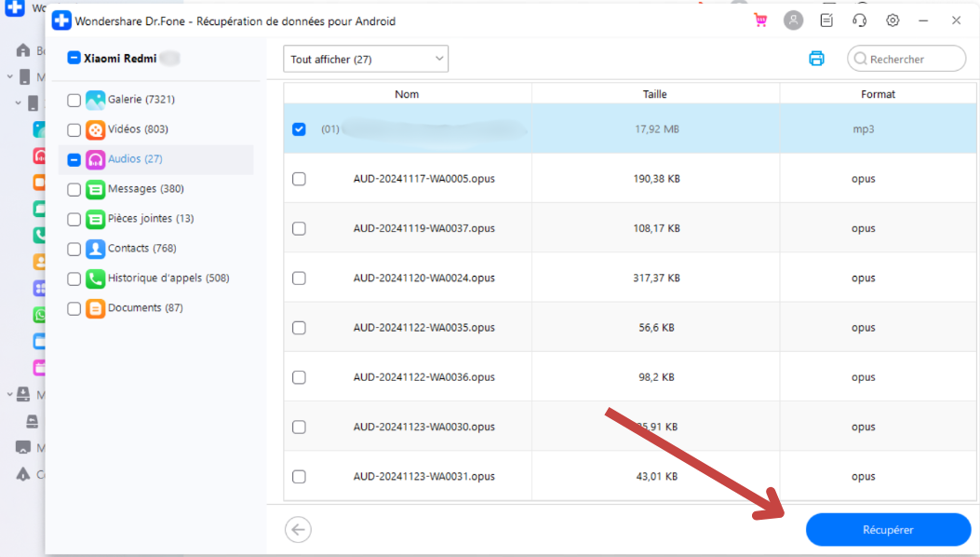Click the Récupérer button
This screenshot has width=980, height=557.
pos(888,529)
